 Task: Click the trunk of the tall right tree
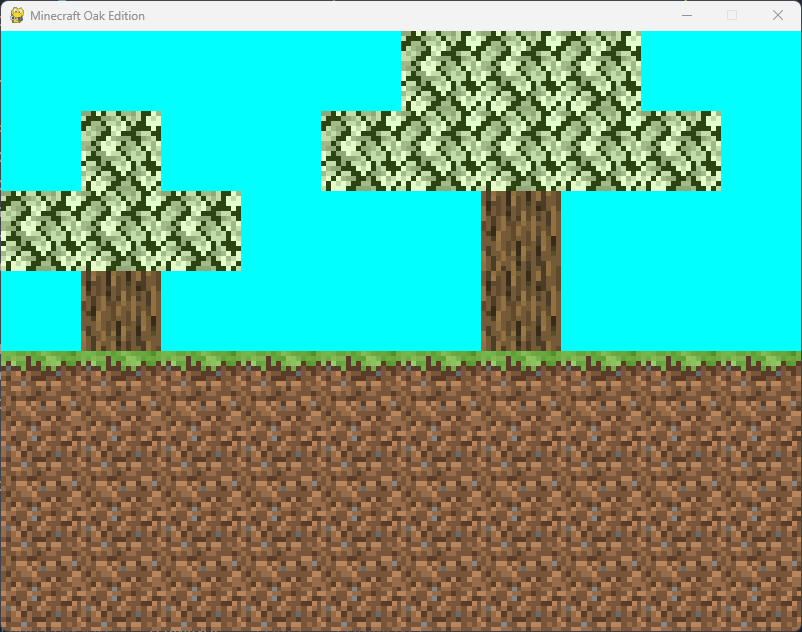click(x=521, y=271)
